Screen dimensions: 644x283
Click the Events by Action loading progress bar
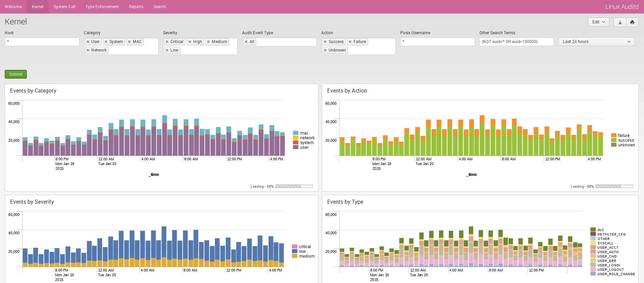614,186
